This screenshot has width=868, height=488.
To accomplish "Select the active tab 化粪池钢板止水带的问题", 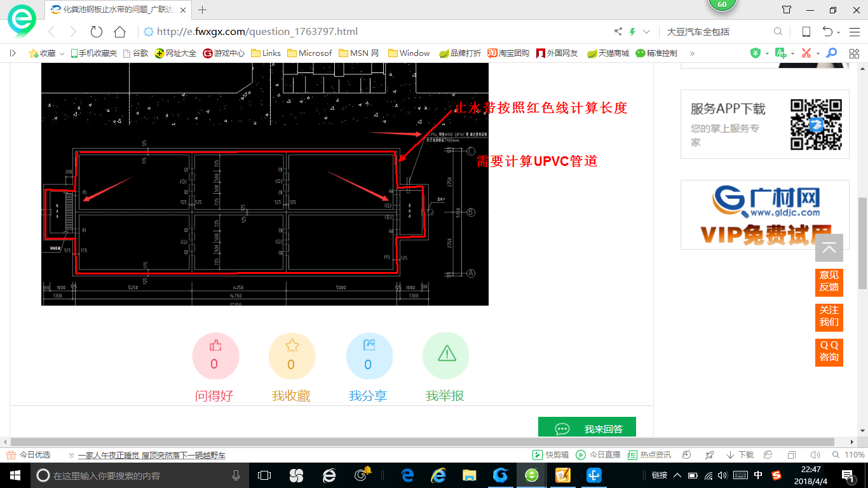I will (x=117, y=10).
